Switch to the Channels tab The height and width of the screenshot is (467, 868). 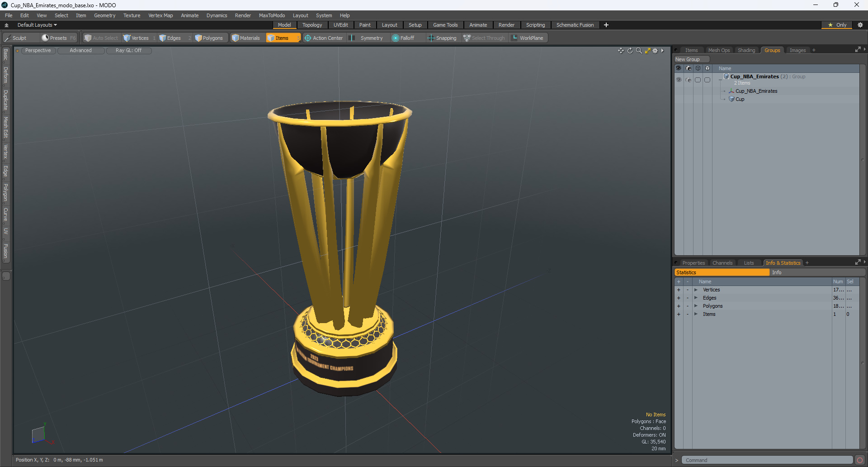(722, 263)
